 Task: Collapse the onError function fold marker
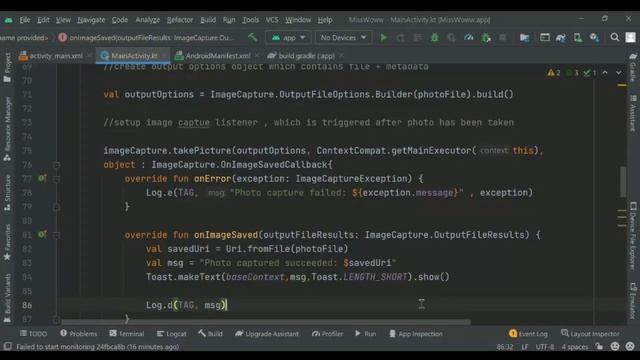[x=57, y=179]
